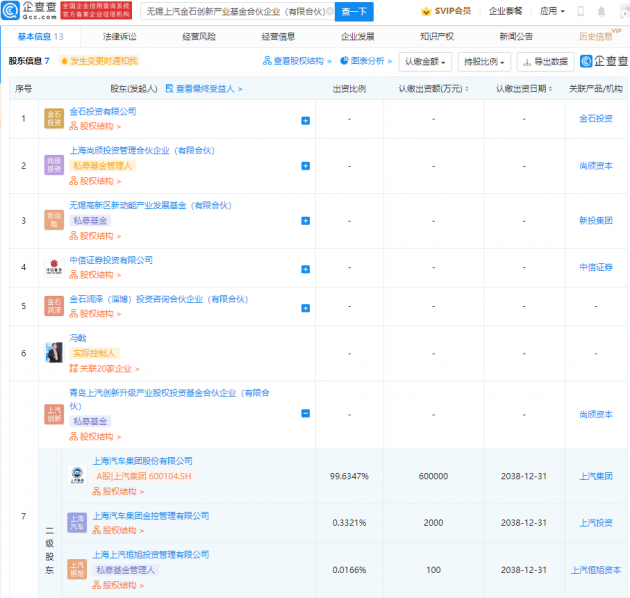Open related product 上汽恒旭资本 link
This screenshot has height=598, width=630.
(596, 570)
